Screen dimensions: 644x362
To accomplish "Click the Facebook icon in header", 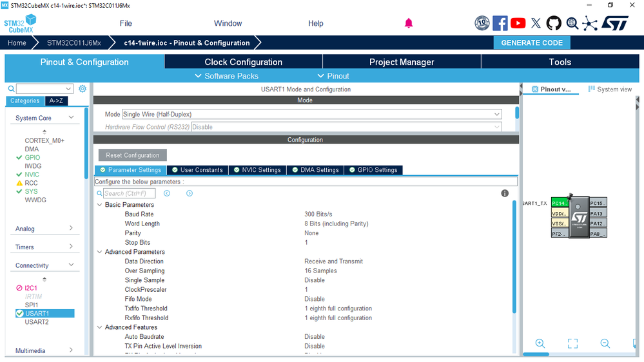I will [x=500, y=23].
